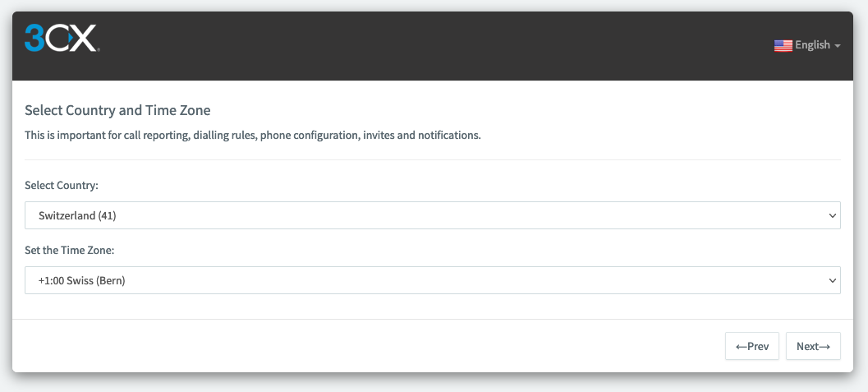
Task: Click the blue 3 in the logo
Action: click(34, 38)
